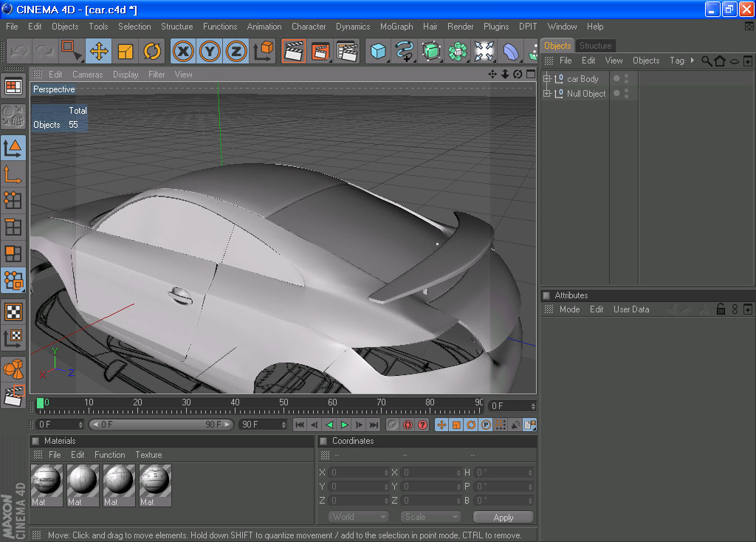
Task: Choose the Live Selection tool
Action: pos(72,51)
